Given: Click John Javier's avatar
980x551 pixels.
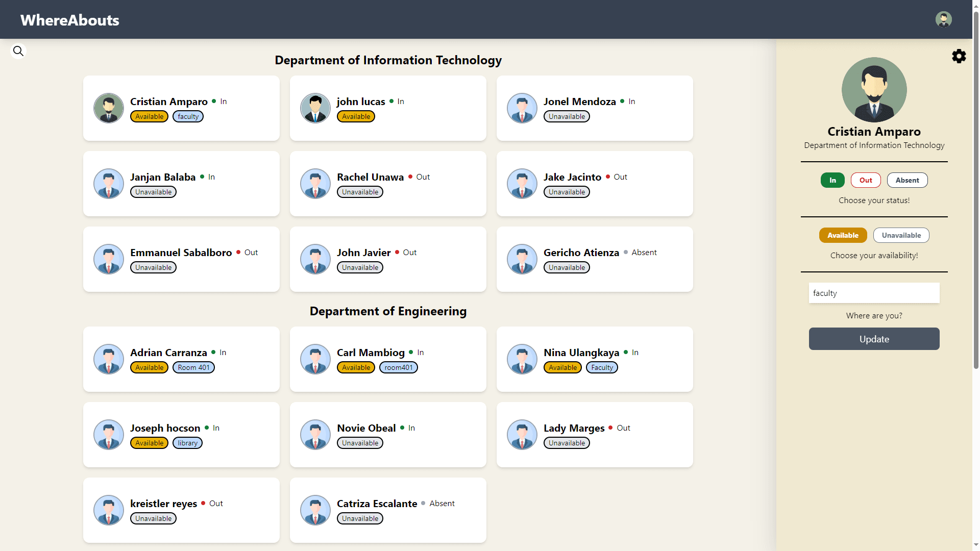Looking at the screenshot, I should (315, 259).
